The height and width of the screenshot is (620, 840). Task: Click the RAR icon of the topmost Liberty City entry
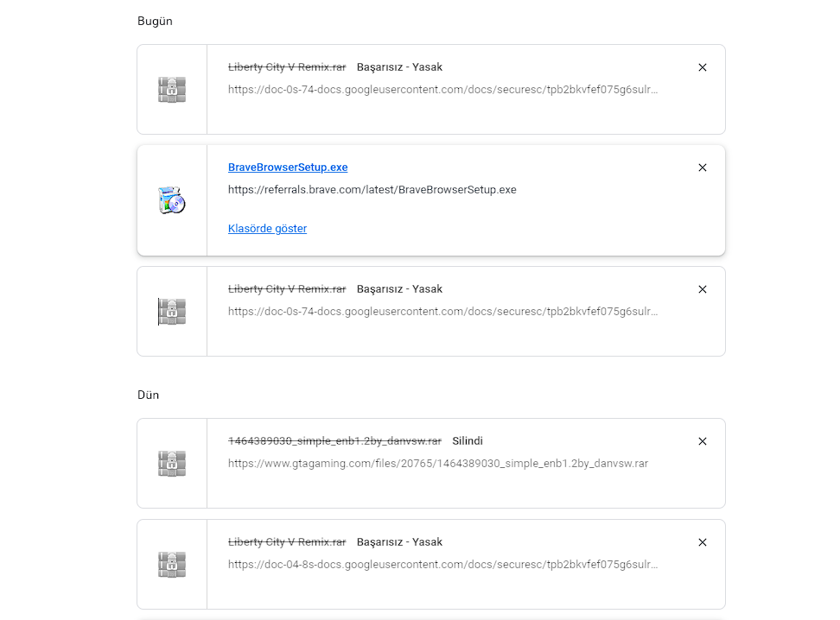(172, 90)
